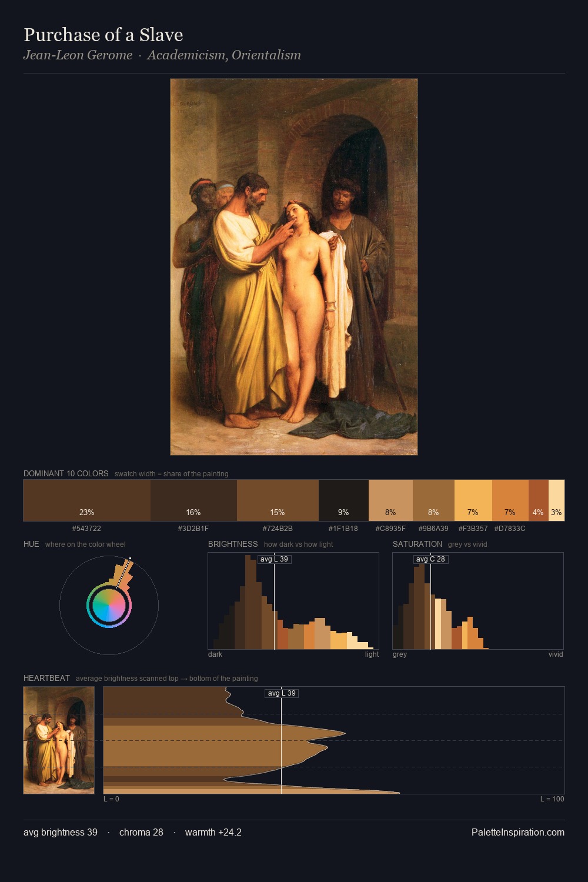Image resolution: width=588 pixels, height=882 pixels.
Task: Click the 'grey' saturation axis label
Action: pos(400,654)
